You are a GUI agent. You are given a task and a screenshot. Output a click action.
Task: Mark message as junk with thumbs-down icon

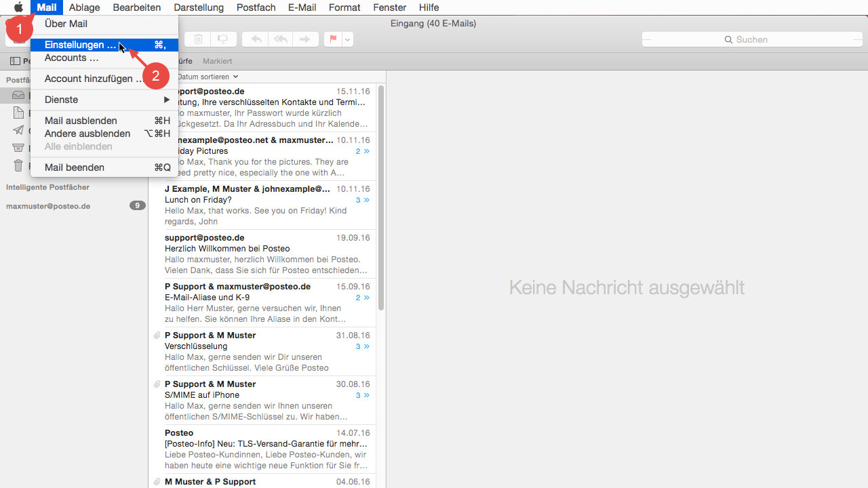click(223, 39)
